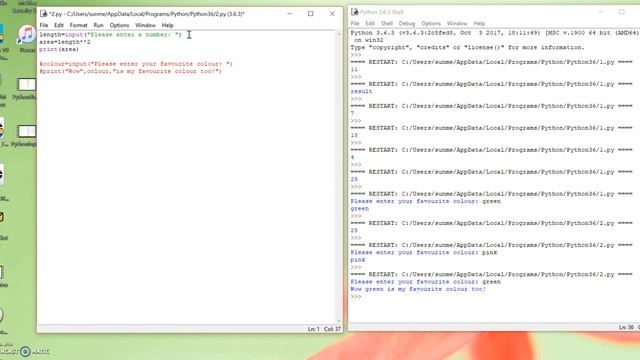Click the Ln: 1 status bar entry in editor
Screen dimensions: 640x360
click(313, 329)
